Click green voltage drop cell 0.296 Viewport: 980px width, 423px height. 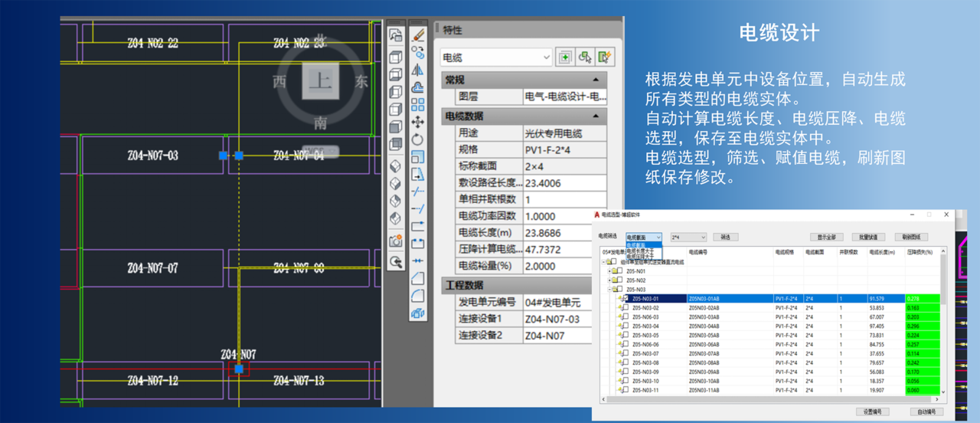click(923, 326)
